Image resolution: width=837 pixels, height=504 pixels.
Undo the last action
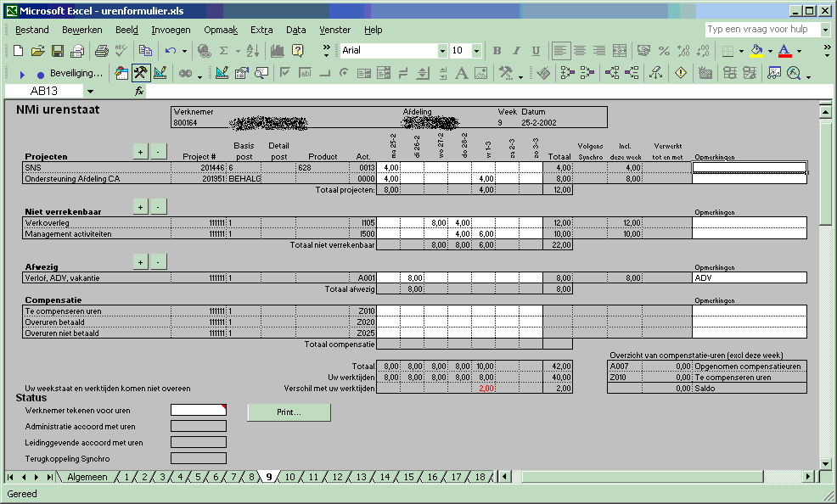[x=171, y=51]
